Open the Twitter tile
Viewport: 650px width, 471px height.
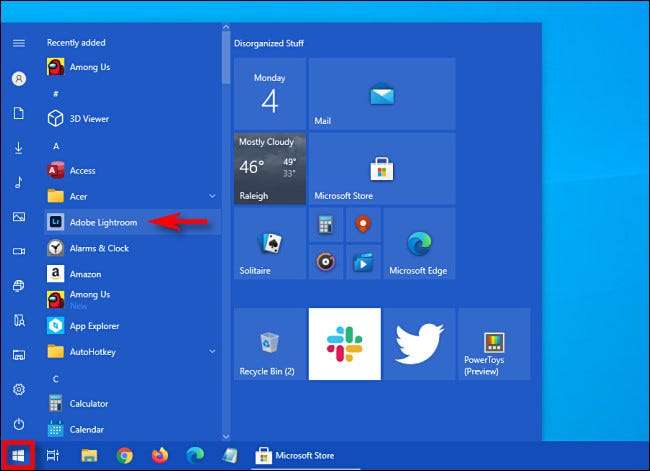coord(419,344)
